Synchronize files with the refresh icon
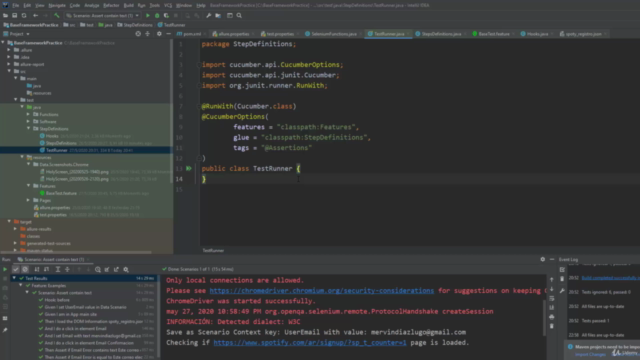 (x=24, y=16)
